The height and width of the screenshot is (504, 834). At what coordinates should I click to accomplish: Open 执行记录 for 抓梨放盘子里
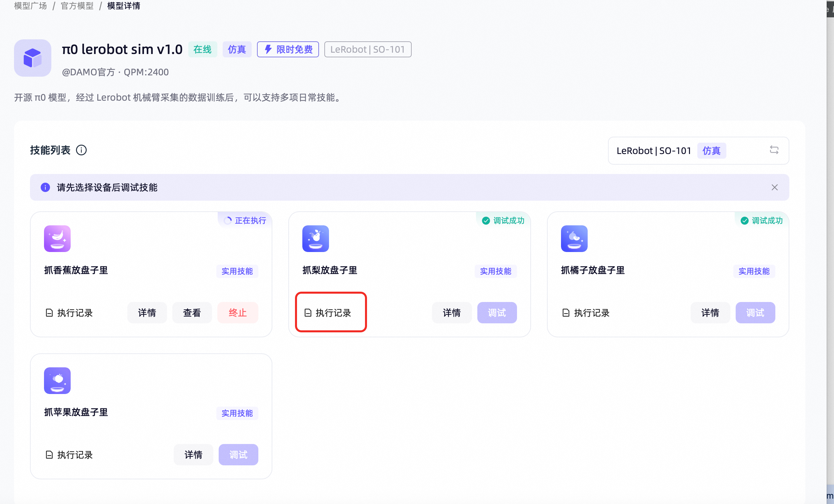tap(328, 313)
